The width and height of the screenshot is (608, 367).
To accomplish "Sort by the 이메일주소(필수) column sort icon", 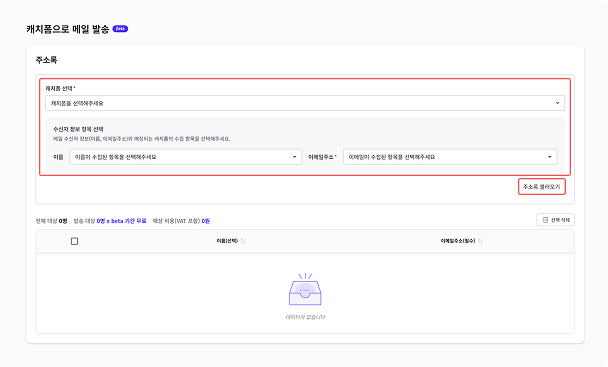I will coord(480,241).
